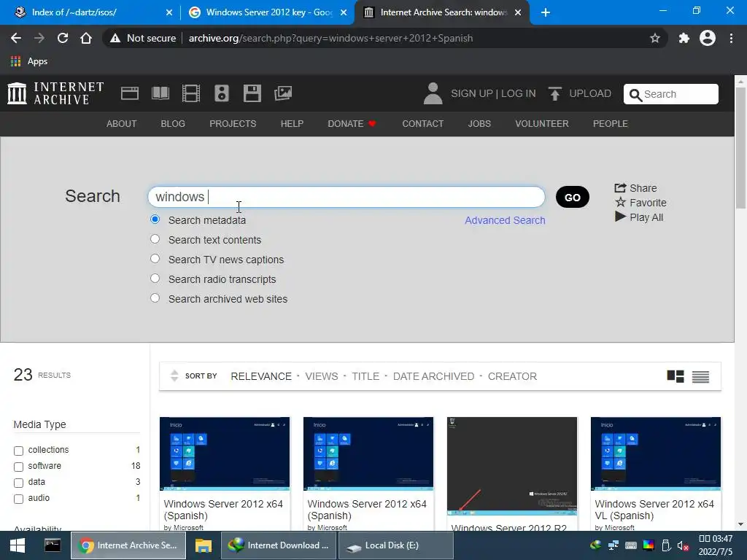Viewport: 747px width, 560px height.
Task: Select Search text contents option
Action: tap(155, 239)
